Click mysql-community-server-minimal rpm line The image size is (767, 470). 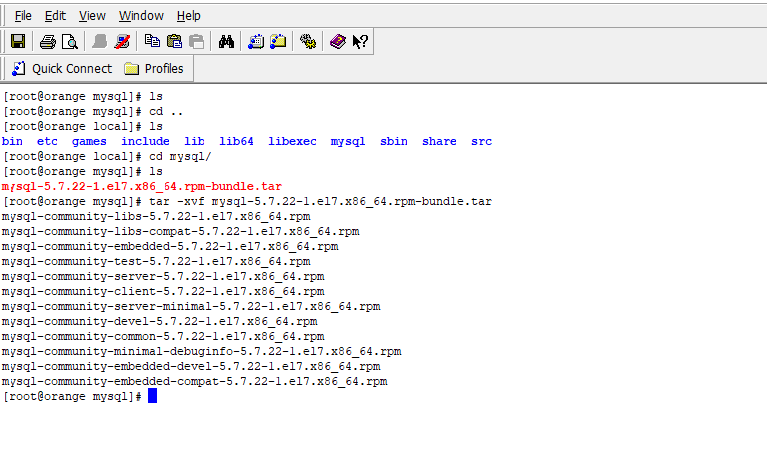pos(191,306)
